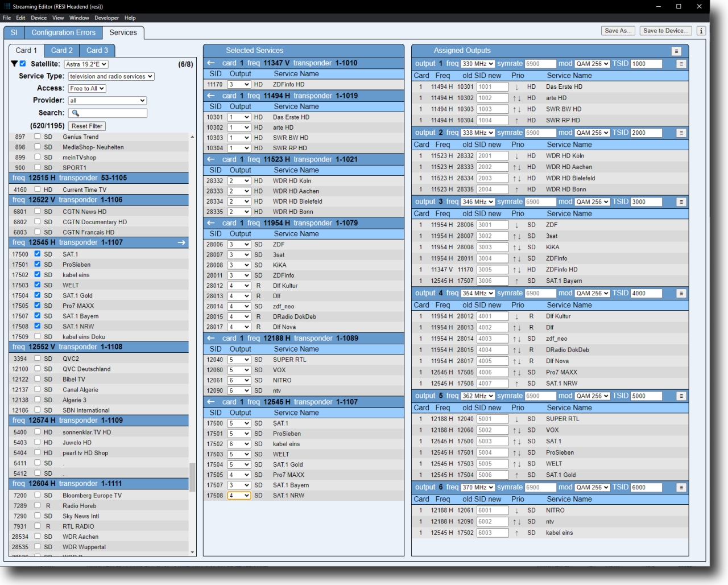
Task: Toggle the checkbox next to Satellite label
Action: point(23,64)
